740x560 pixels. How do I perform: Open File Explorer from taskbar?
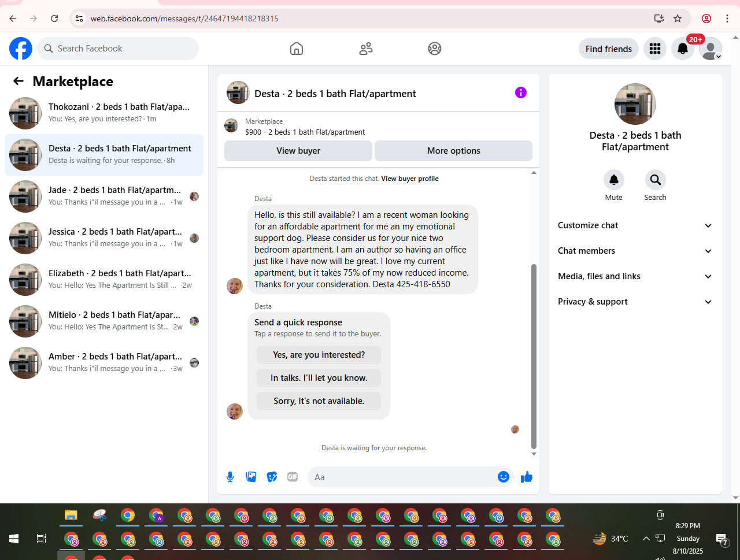coord(71,515)
